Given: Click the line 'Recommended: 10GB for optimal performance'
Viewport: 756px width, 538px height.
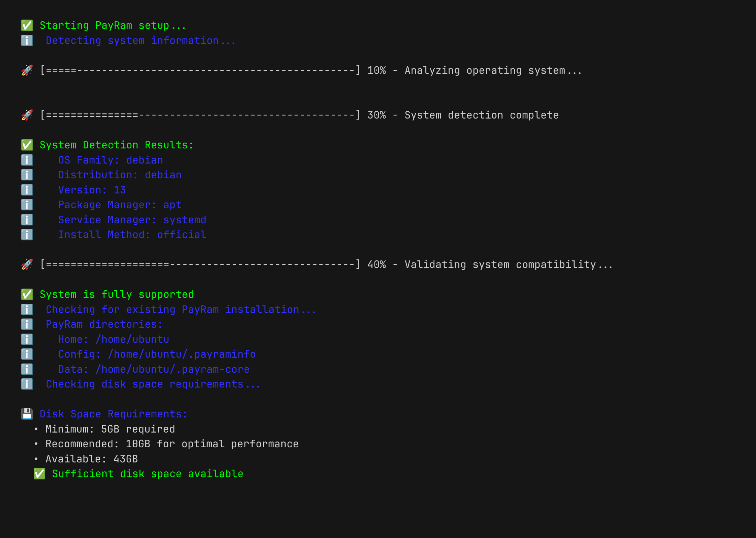Looking at the screenshot, I should (x=172, y=444).
